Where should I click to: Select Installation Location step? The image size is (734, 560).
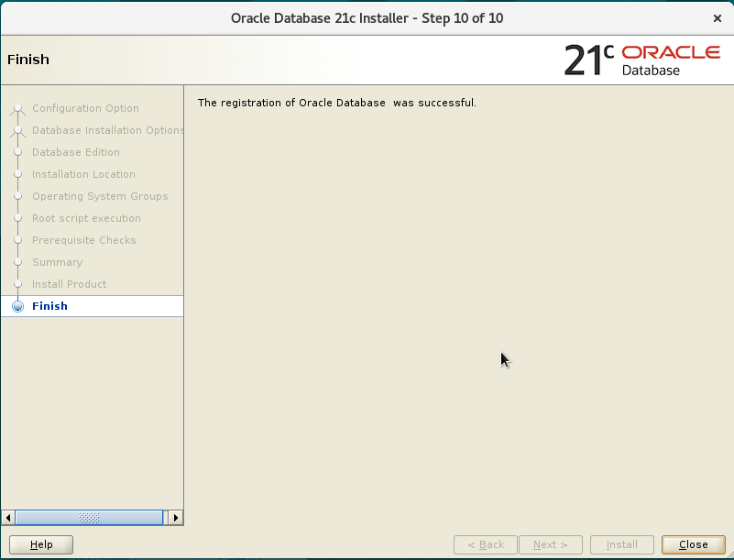tap(83, 174)
